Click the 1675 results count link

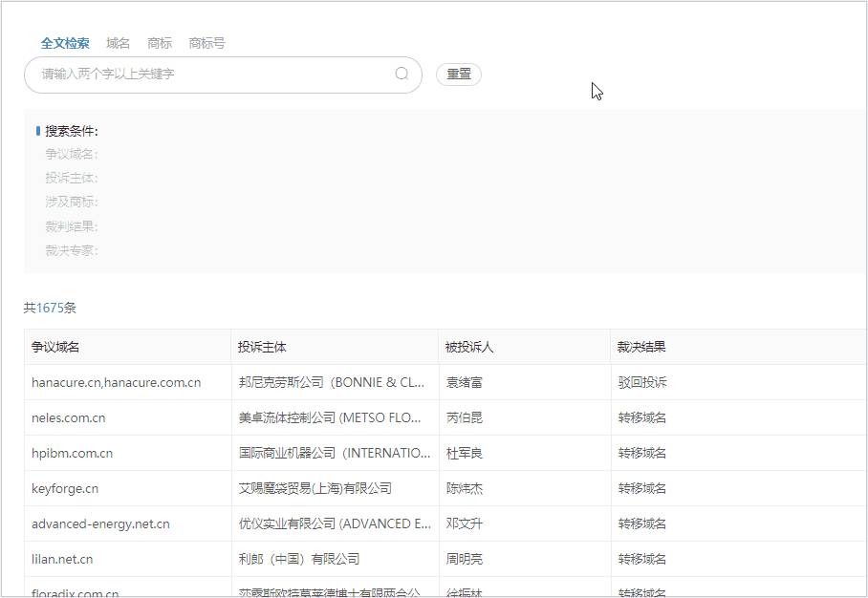pos(54,308)
